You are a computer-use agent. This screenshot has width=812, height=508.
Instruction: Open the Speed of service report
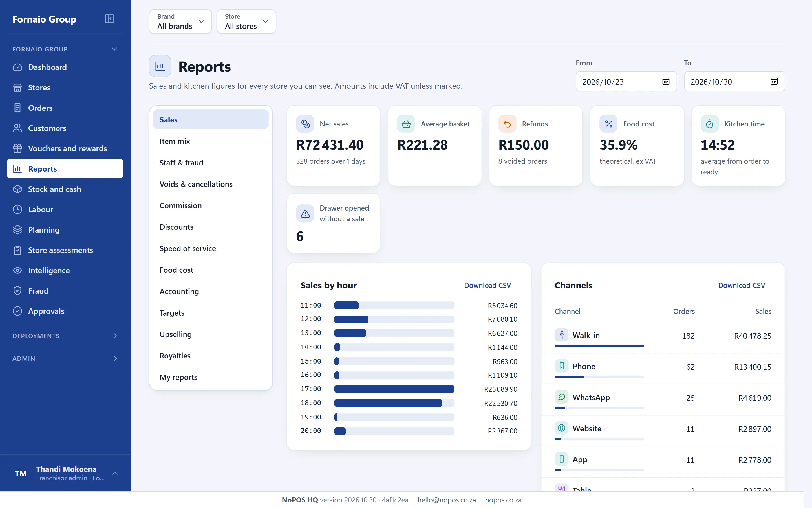pos(211,249)
